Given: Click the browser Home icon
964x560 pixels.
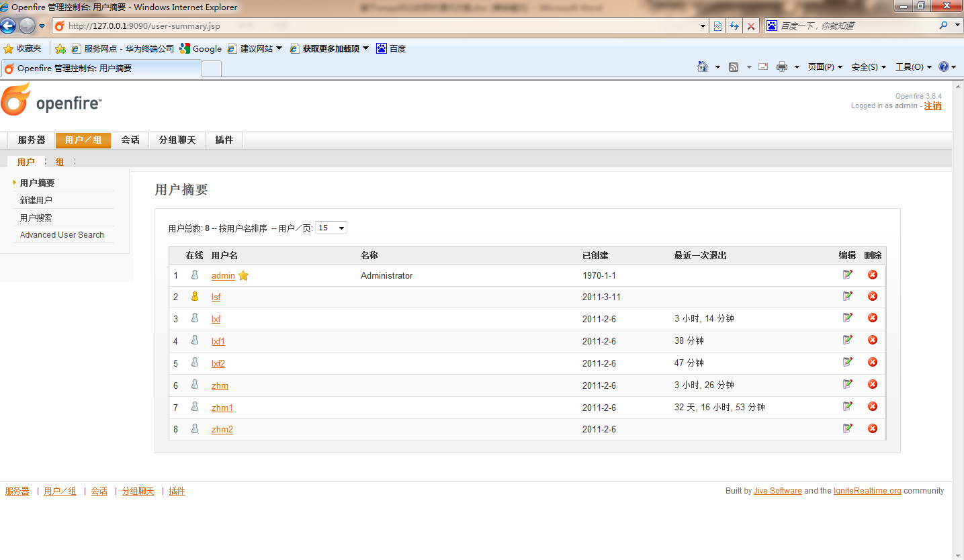Looking at the screenshot, I should tap(703, 66).
